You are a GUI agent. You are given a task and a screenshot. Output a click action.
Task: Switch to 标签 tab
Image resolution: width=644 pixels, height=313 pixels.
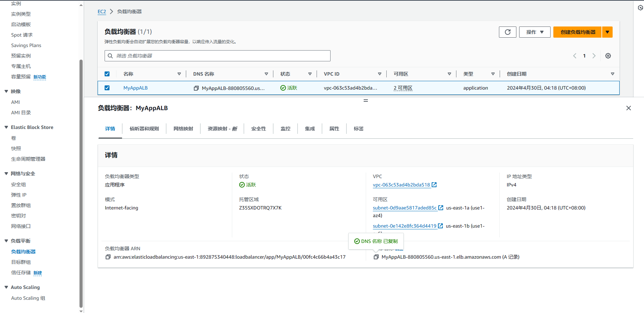[x=359, y=129]
